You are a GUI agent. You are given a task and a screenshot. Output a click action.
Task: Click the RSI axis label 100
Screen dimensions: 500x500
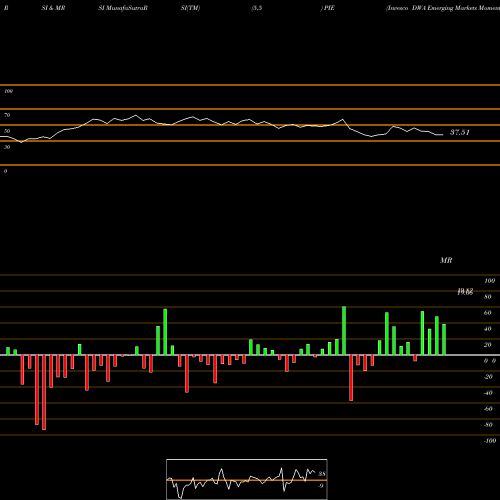click(x=8, y=91)
